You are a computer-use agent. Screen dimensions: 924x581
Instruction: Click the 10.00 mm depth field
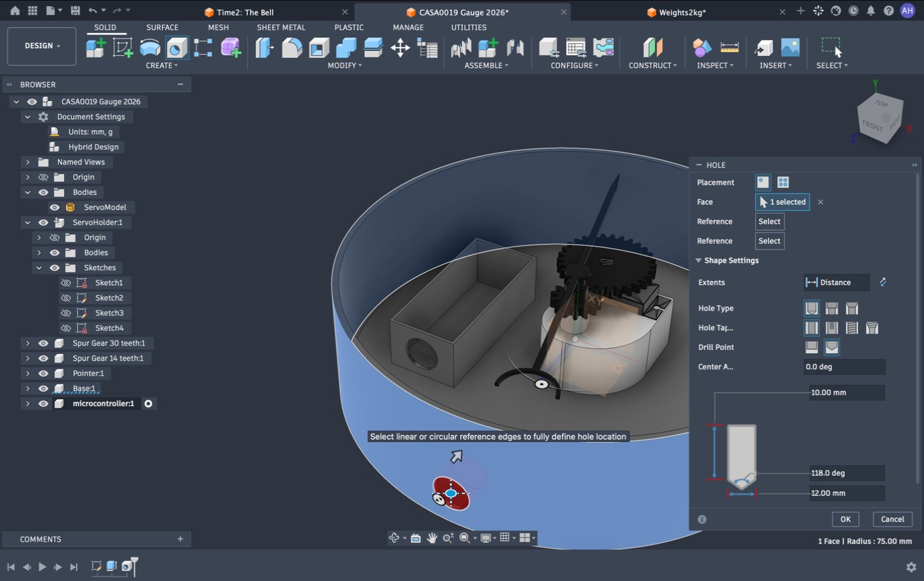pos(847,392)
